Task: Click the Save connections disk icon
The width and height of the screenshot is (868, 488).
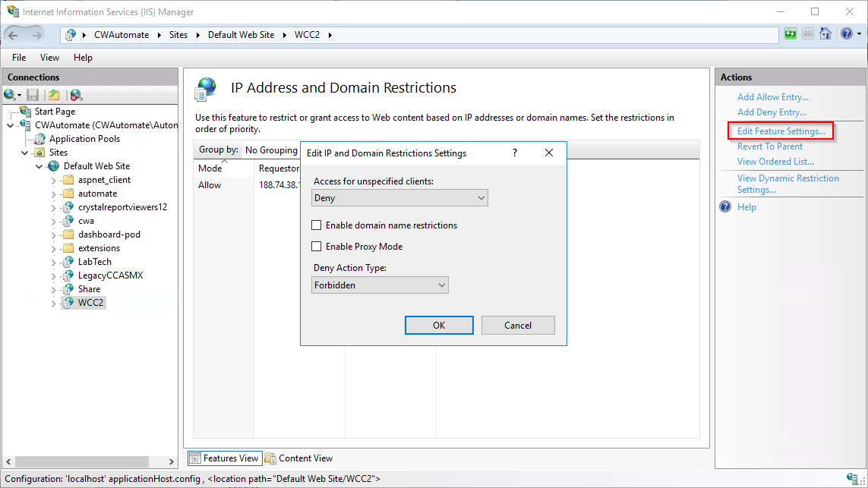Action: point(33,95)
